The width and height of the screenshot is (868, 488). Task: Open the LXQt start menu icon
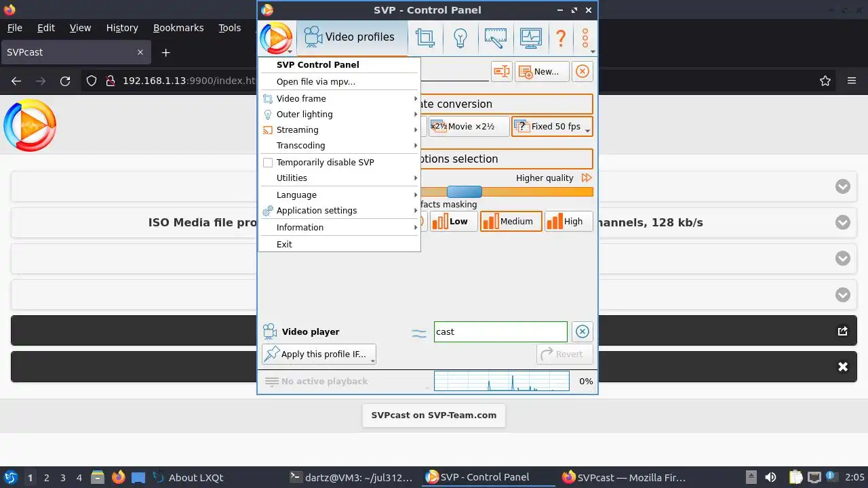[x=10, y=477]
